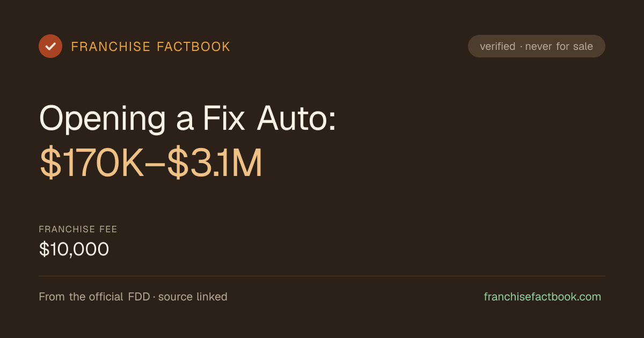
Task: Click the word FACTBOOK in the header
Action: (x=194, y=47)
